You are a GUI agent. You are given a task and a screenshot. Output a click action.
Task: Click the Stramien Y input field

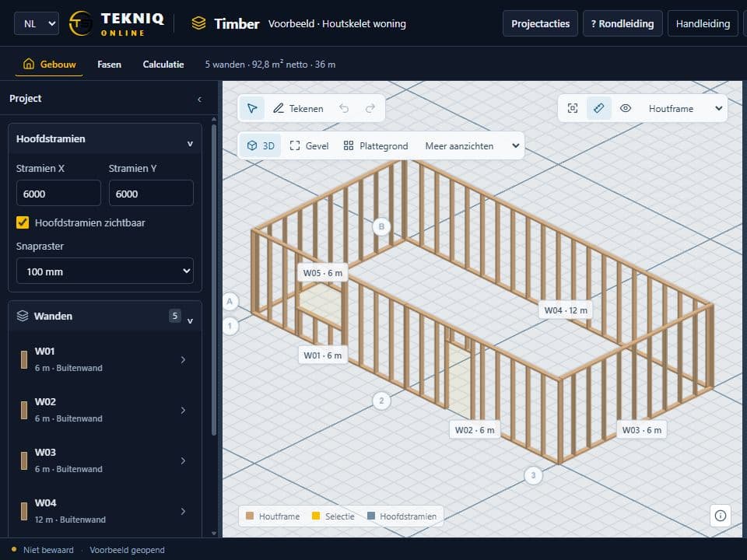(151, 193)
